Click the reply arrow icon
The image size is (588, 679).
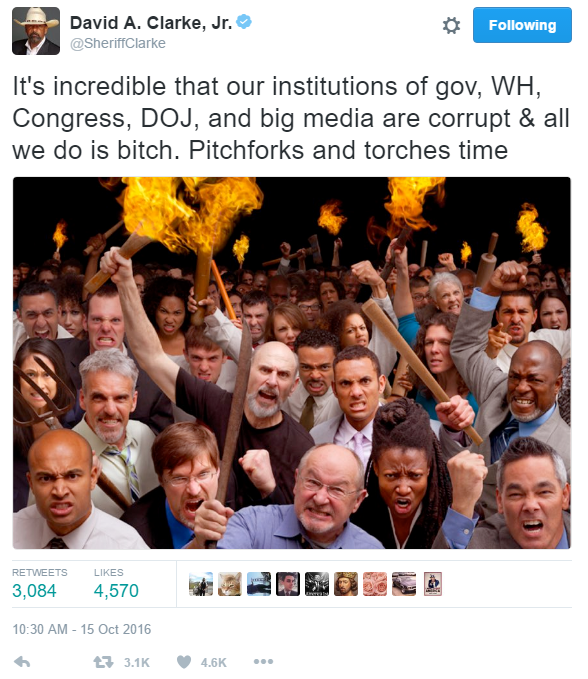(x=22, y=661)
